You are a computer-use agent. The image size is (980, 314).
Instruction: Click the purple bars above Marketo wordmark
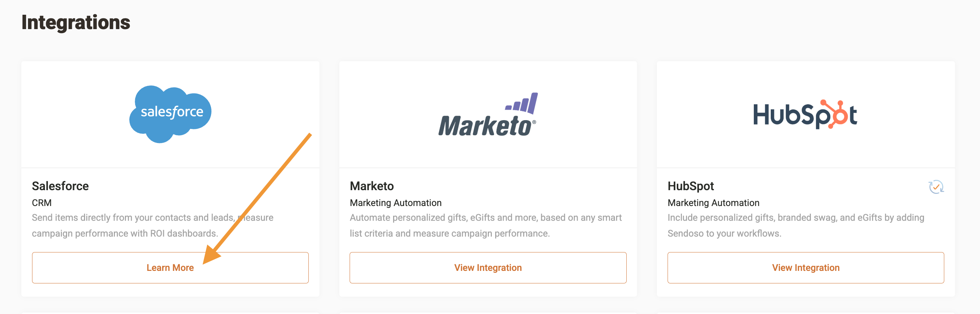click(x=522, y=103)
